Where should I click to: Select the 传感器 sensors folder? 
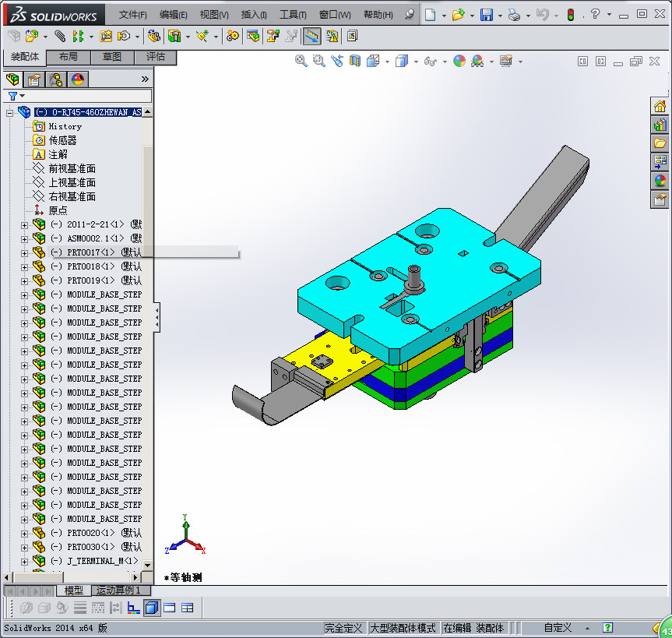[62, 140]
